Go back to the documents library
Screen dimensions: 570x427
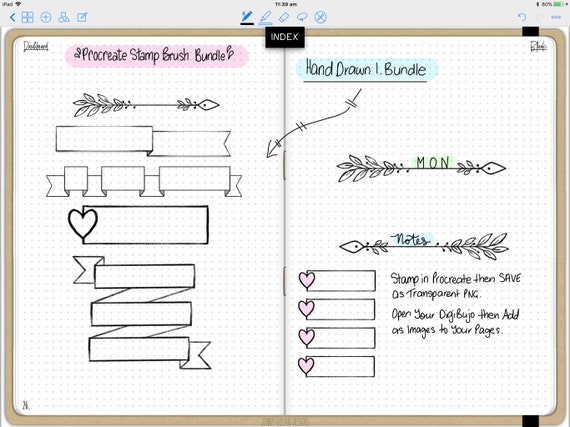(12, 17)
